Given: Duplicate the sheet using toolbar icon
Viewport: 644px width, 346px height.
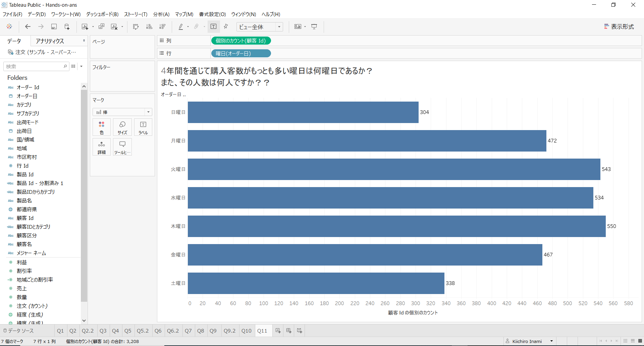Looking at the screenshot, I should point(101,26).
